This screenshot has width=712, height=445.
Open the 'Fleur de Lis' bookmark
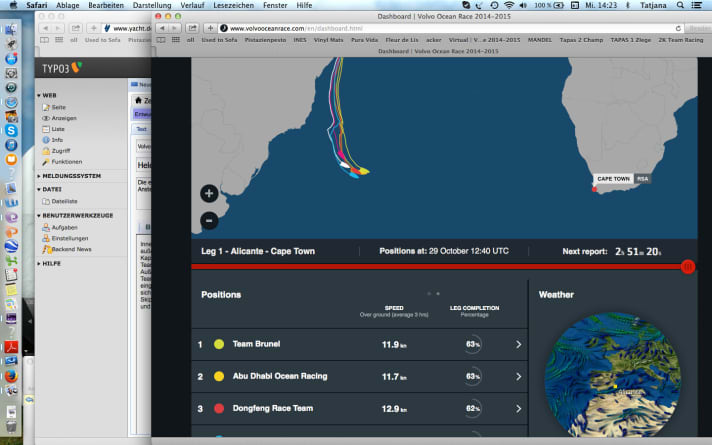coord(402,40)
